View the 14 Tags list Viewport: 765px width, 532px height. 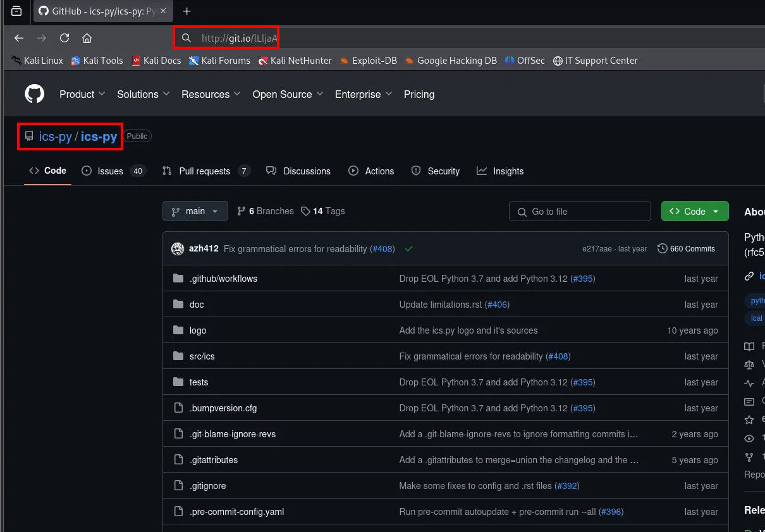[323, 211]
